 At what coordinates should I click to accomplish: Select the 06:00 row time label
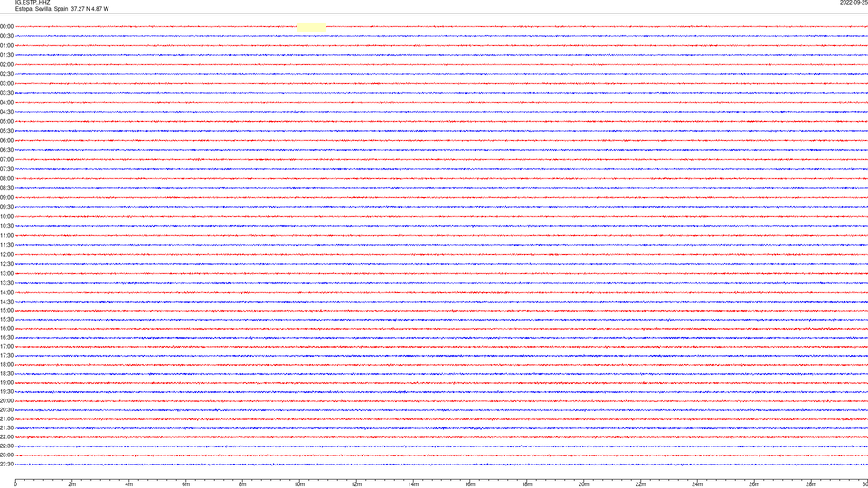(6, 141)
